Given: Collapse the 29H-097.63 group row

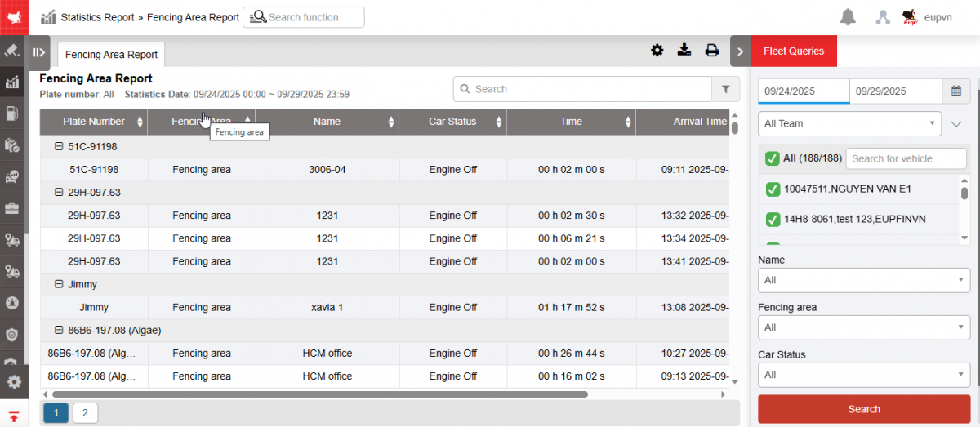Looking at the screenshot, I should point(58,193).
